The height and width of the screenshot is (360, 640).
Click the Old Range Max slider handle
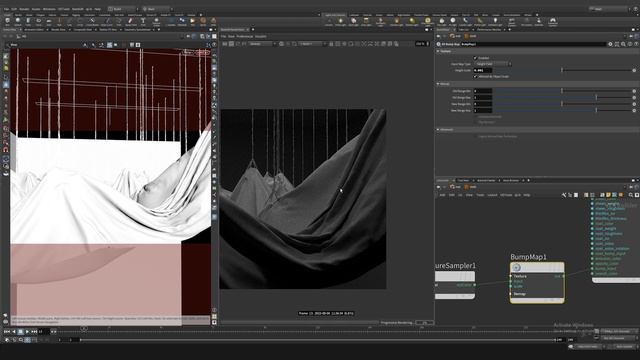(x=596, y=97)
